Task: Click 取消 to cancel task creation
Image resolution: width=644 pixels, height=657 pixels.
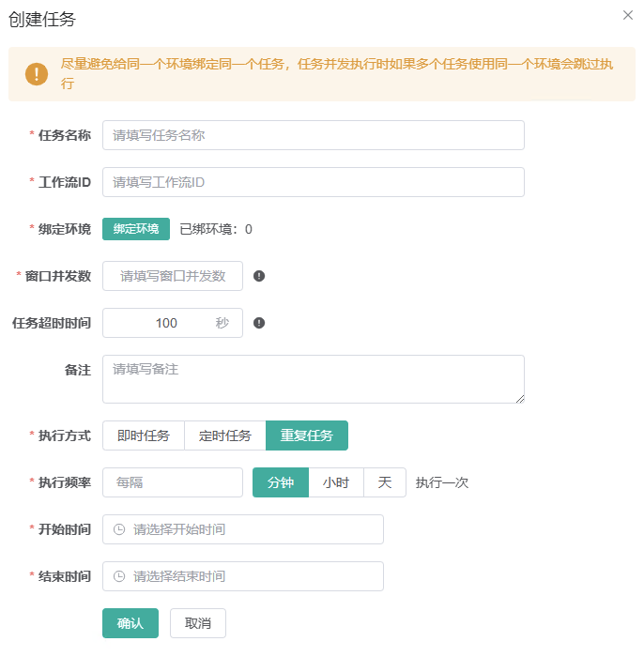Action: 198,623
